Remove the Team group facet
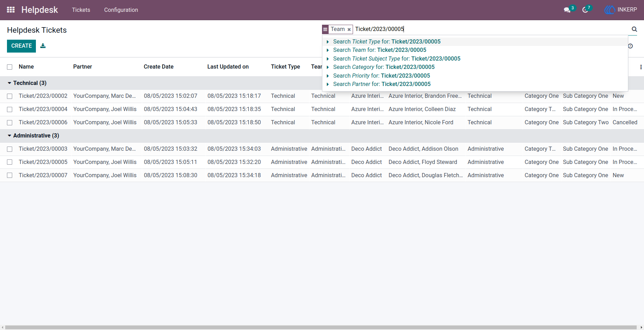 (349, 30)
